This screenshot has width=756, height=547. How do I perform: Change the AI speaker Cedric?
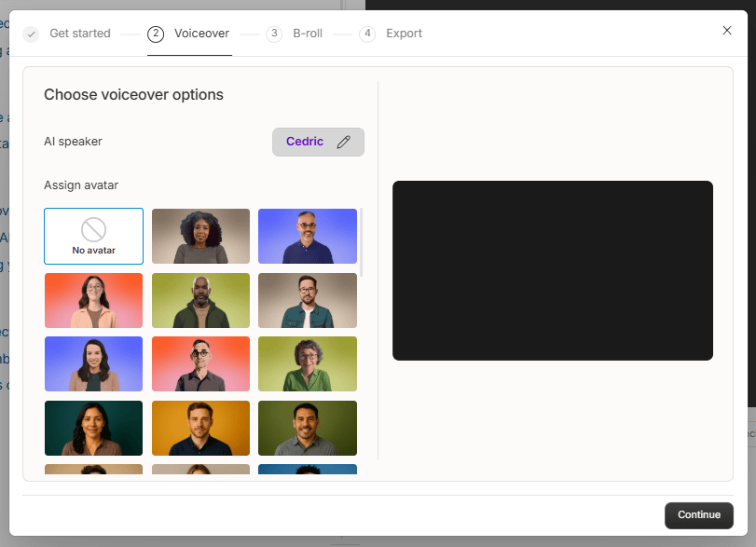click(x=318, y=142)
